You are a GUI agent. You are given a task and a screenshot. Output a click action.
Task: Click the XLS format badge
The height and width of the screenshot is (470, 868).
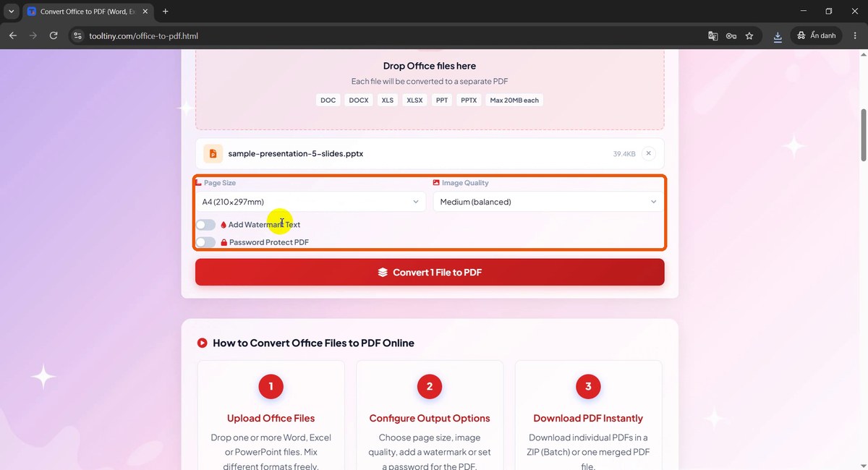coord(388,101)
